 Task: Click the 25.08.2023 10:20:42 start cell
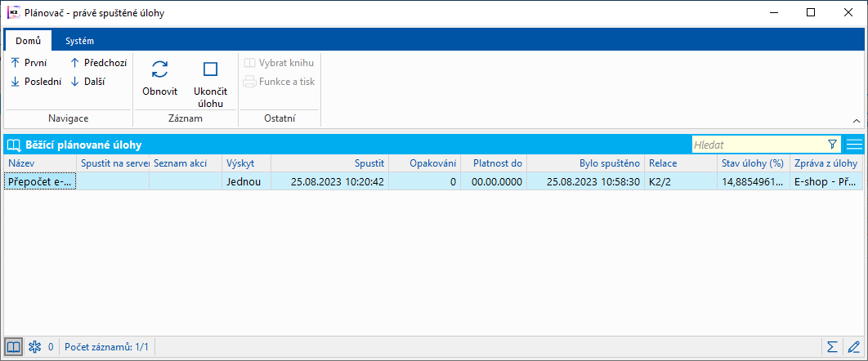[330, 181]
